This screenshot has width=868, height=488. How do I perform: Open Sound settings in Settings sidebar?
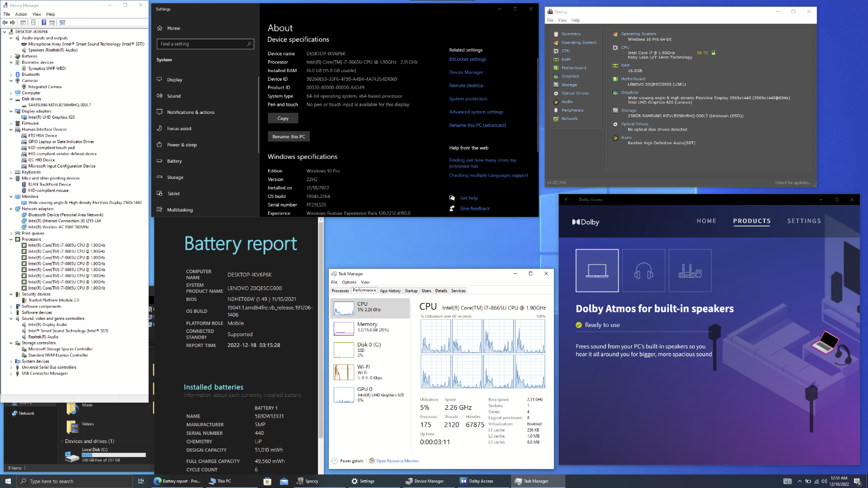click(x=174, y=96)
